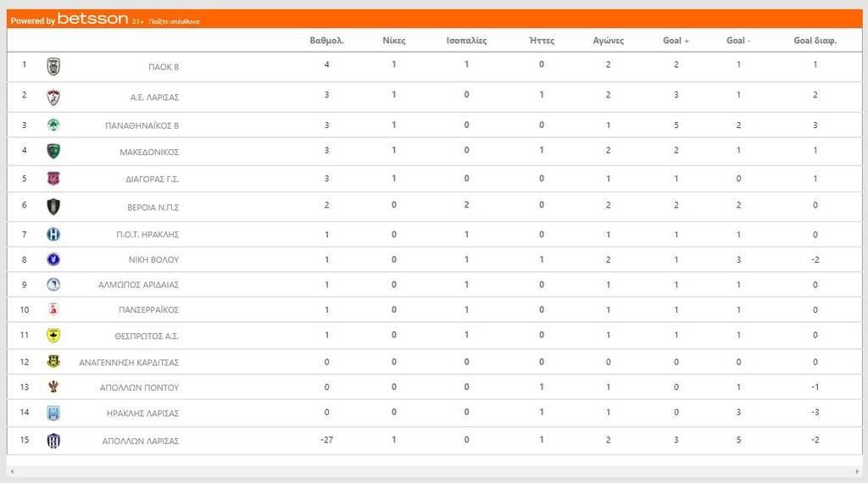Select the team name ΑΛΜΩΠΟΣ ΑΡΙΔΑΙΑΣ

pyautogui.click(x=138, y=285)
